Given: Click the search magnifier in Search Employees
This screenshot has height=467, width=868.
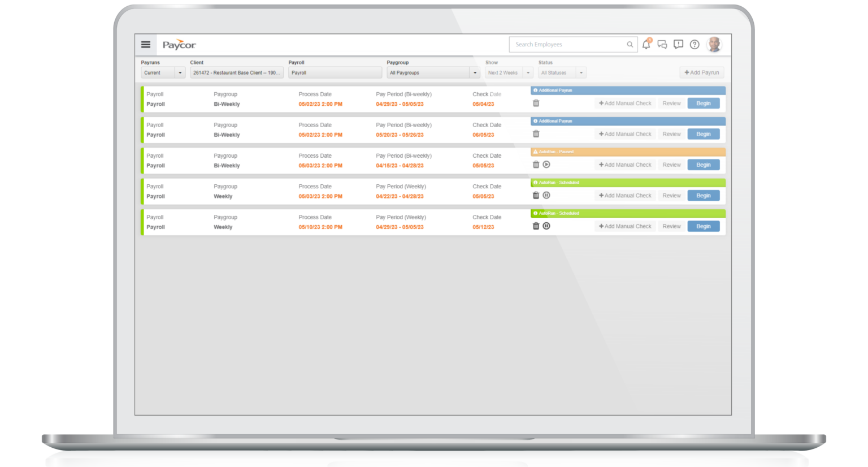Looking at the screenshot, I should [630, 44].
